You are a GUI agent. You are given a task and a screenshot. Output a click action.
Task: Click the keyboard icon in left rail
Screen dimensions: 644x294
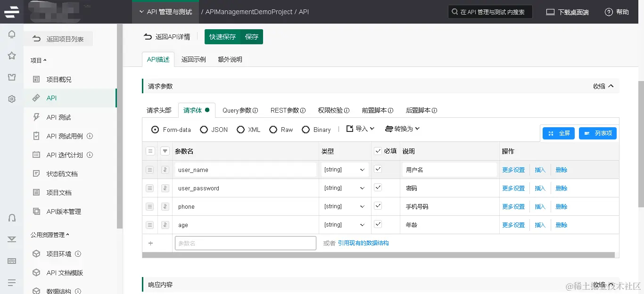point(12,261)
